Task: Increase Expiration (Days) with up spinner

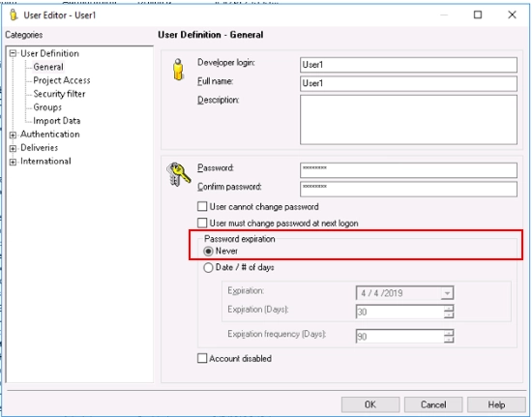Action: (449, 309)
